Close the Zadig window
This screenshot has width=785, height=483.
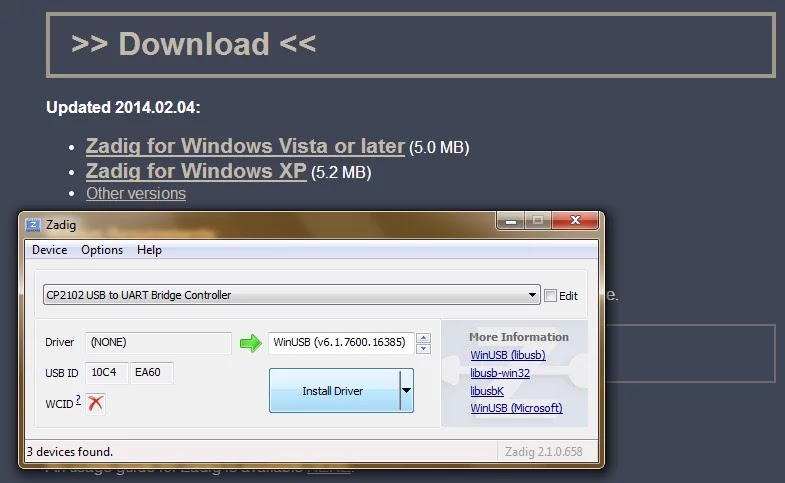click(x=575, y=220)
